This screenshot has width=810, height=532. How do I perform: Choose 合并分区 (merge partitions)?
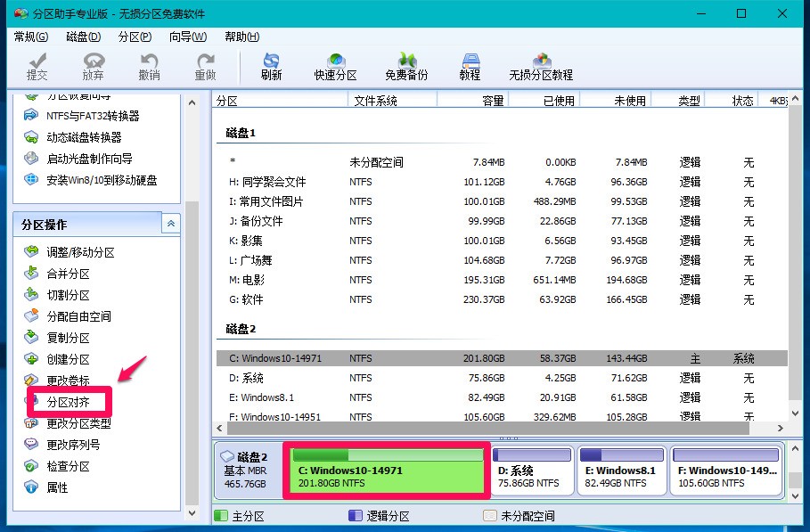tap(57, 274)
